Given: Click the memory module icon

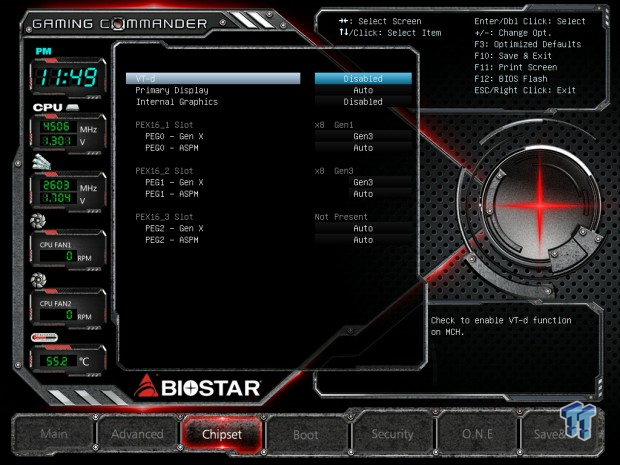Looking at the screenshot, I should tap(42, 162).
